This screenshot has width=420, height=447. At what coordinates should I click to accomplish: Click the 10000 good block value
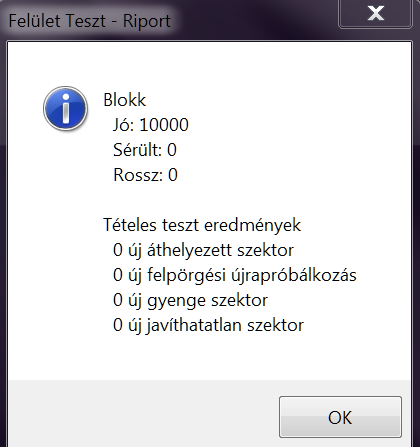[x=164, y=125]
